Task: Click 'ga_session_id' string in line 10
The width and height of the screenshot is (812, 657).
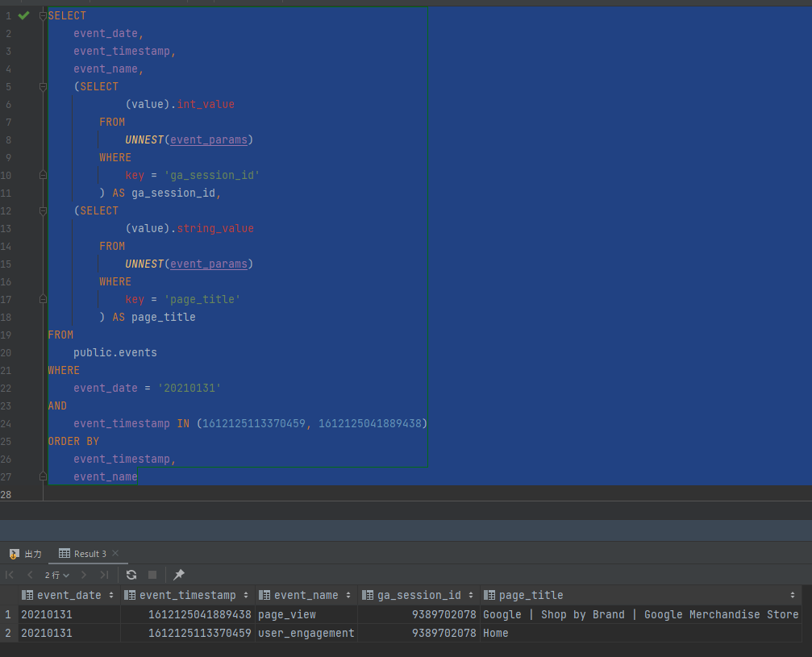Action: coord(212,176)
